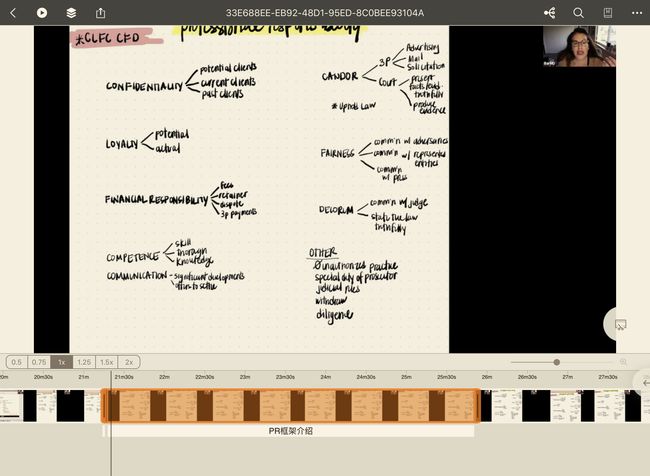
Task: Click the underlined OTHER heading
Action: pyautogui.click(x=323, y=253)
